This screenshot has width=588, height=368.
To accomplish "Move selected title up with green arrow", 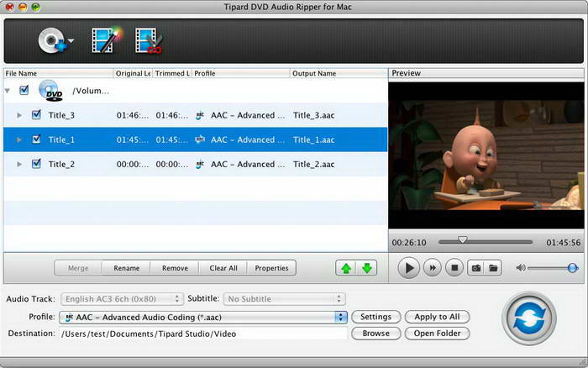I will coord(345,268).
